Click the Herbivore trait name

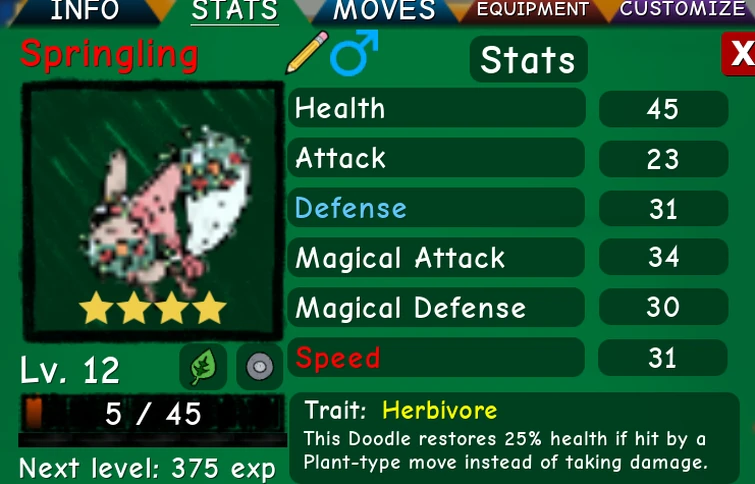tap(439, 410)
